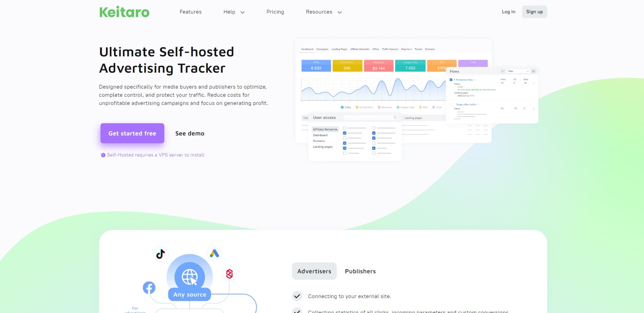Click the Keitaro logo
Viewport: 644px width, 313px height.
(124, 12)
